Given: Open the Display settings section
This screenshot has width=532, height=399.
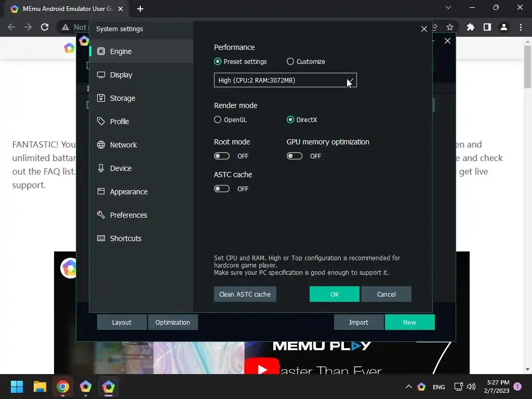Looking at the screenshot, I should pos(141,75).
